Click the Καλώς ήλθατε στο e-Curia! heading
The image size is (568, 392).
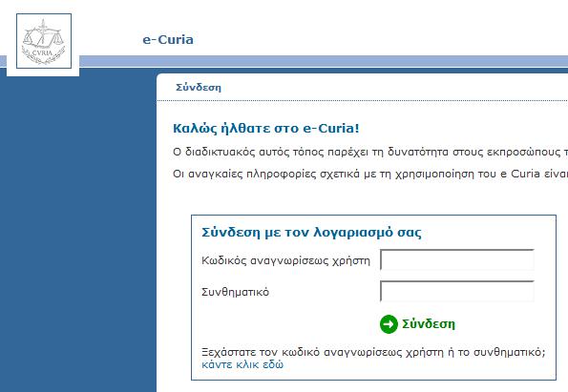pyautogui.click(x=266, y=128)
